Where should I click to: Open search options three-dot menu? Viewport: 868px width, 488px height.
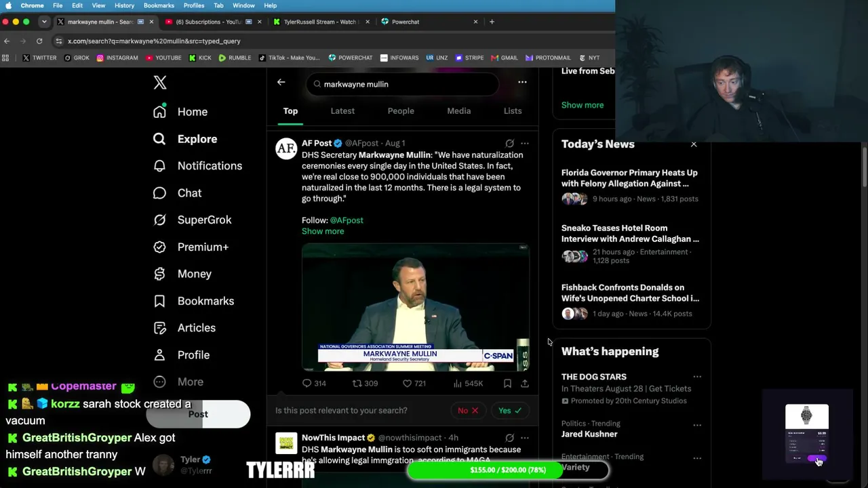click(x=522, y=83)
